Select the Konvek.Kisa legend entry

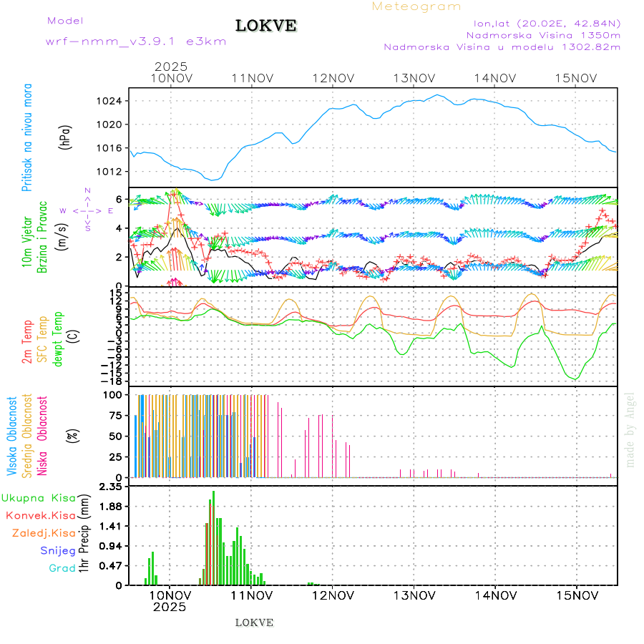pyautogui.click(x=41, y=515)
